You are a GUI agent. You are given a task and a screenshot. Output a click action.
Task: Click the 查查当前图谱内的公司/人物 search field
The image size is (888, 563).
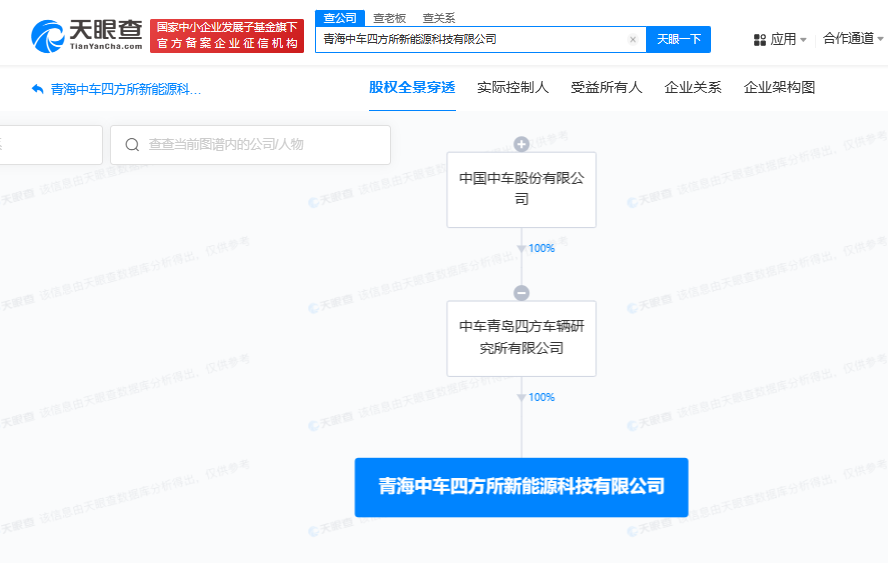[x=250, y=145]
